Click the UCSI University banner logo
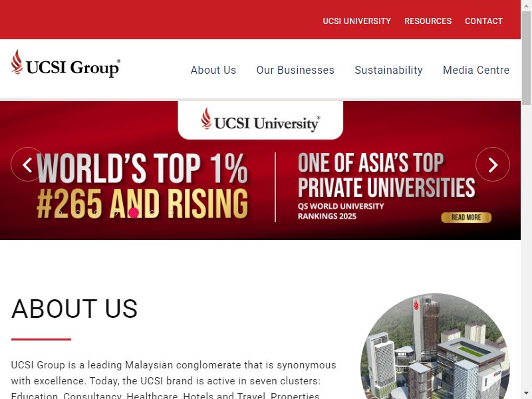The image size is (532, 399). coord(260,120)
